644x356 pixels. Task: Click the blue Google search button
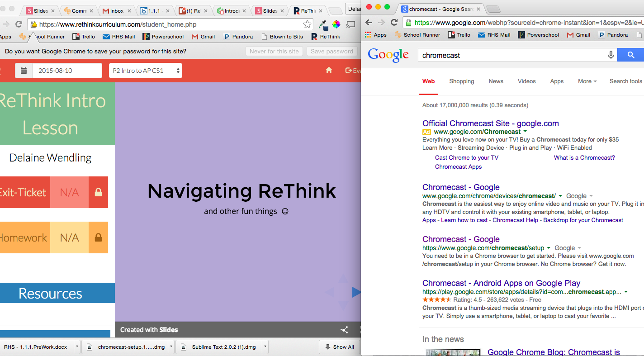(631, 55)
